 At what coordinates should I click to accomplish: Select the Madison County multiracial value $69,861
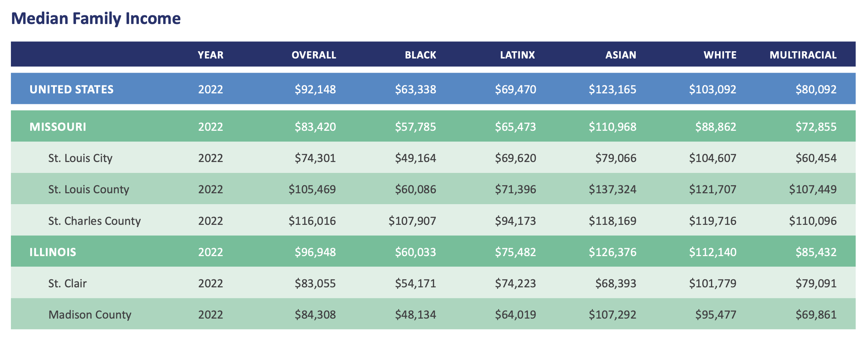click(x=816, y=315)
